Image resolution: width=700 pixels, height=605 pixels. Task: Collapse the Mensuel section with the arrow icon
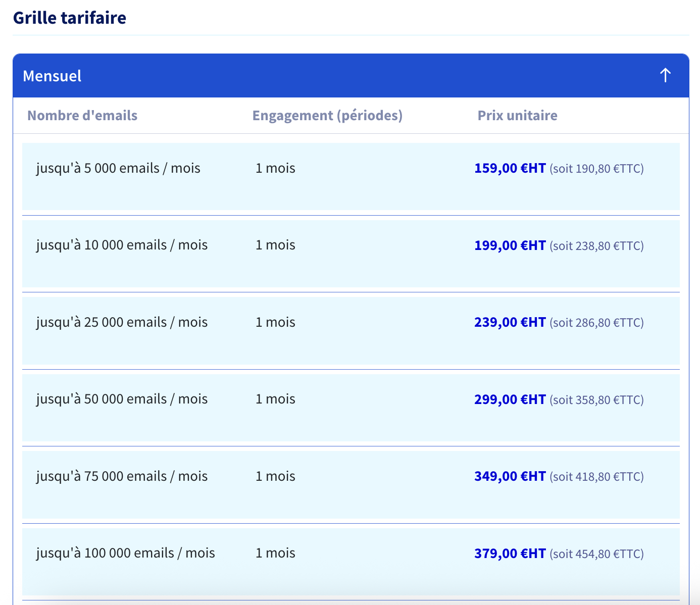[665, 76]
